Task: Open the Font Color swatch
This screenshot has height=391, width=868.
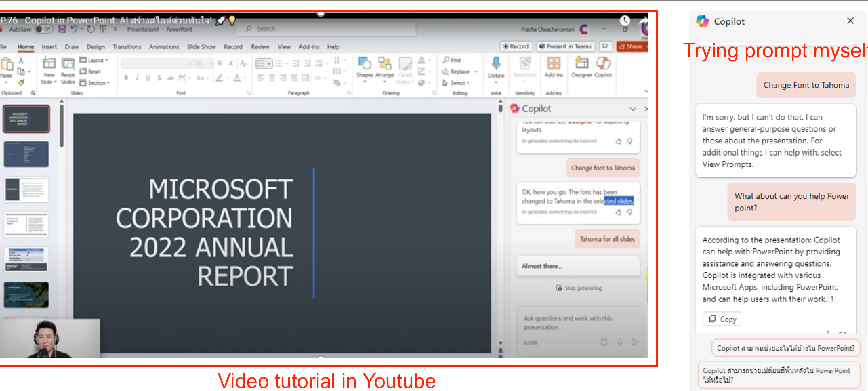Action: coord(237,78)
